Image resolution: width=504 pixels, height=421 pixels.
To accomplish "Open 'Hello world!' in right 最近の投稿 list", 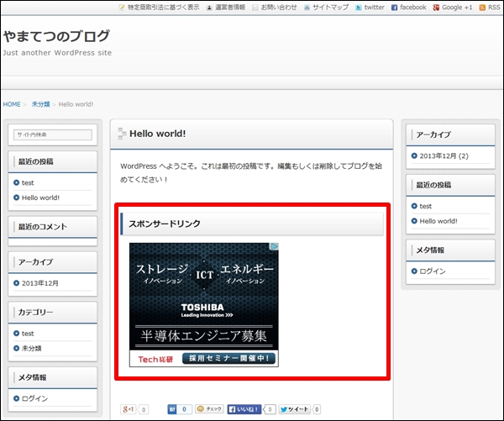I will point(438,221).
